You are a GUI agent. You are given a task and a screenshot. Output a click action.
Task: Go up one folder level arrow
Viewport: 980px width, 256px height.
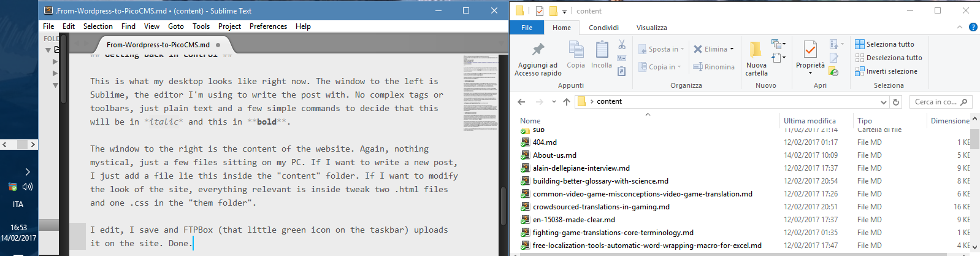567,102
